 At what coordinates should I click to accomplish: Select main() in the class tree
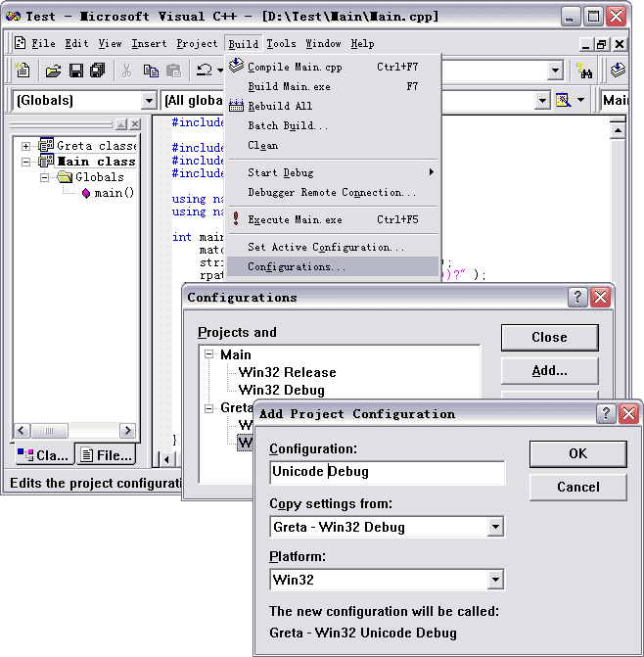tap(114, 193)
